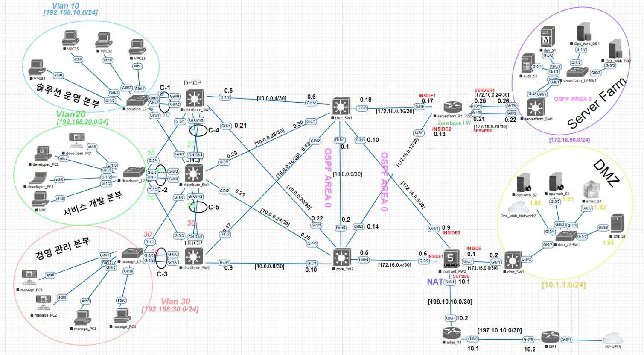
Task: Select the SERVER1 zone label
Action: click(485, 91)
